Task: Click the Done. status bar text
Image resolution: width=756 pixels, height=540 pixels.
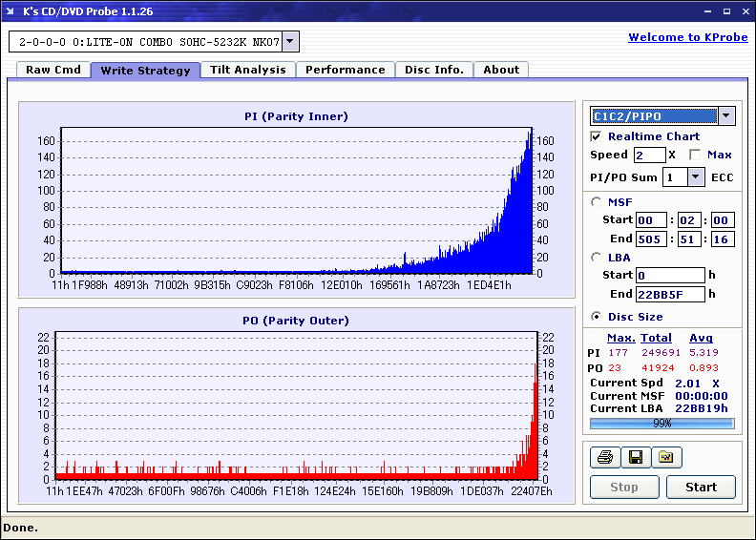Action: coord(20,528)
